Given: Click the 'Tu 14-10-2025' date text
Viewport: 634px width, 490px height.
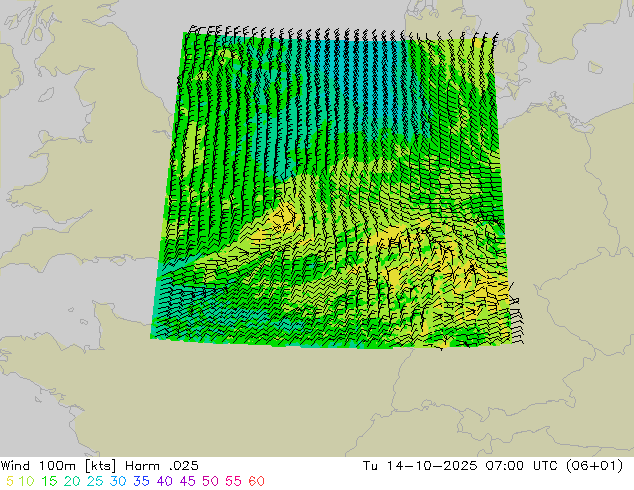Looking at the screenshot, I should (420, 466).
